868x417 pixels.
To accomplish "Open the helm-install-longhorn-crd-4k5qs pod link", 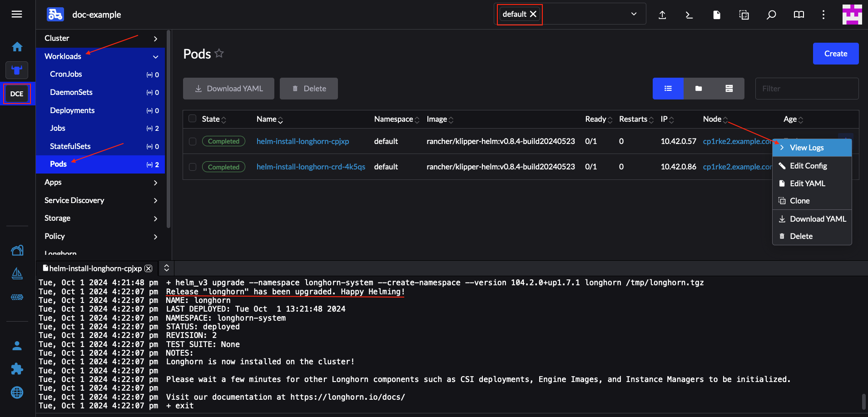I will coord(311,167).
